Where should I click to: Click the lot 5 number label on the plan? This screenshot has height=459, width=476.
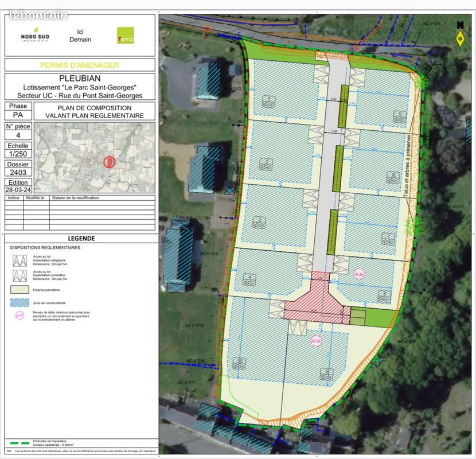(x=400, y=116)
